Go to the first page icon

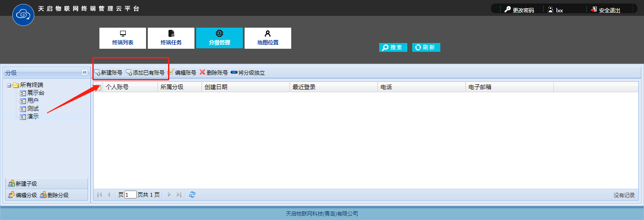[x=99, y=195]
